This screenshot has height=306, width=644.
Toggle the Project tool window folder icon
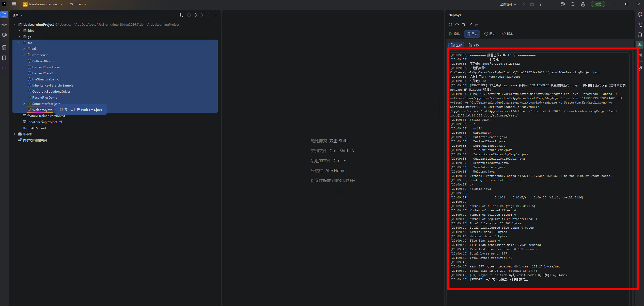coord(4,14)
